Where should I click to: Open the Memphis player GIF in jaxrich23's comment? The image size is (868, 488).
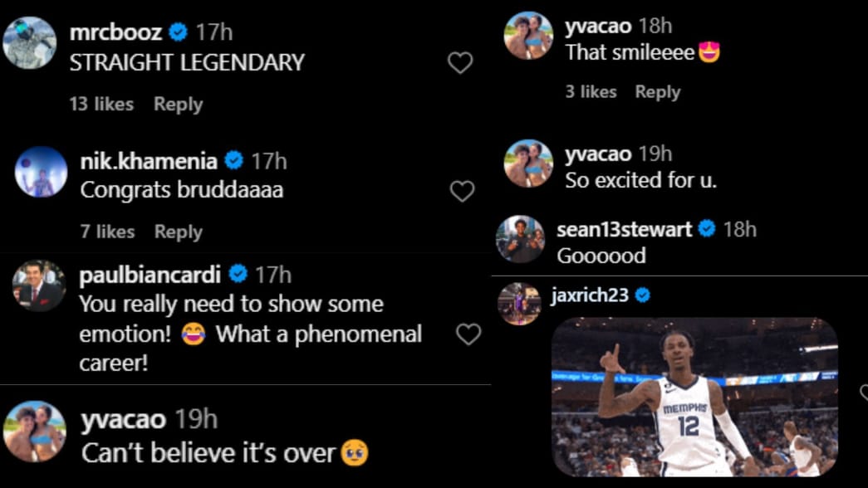tap(694, 397)
